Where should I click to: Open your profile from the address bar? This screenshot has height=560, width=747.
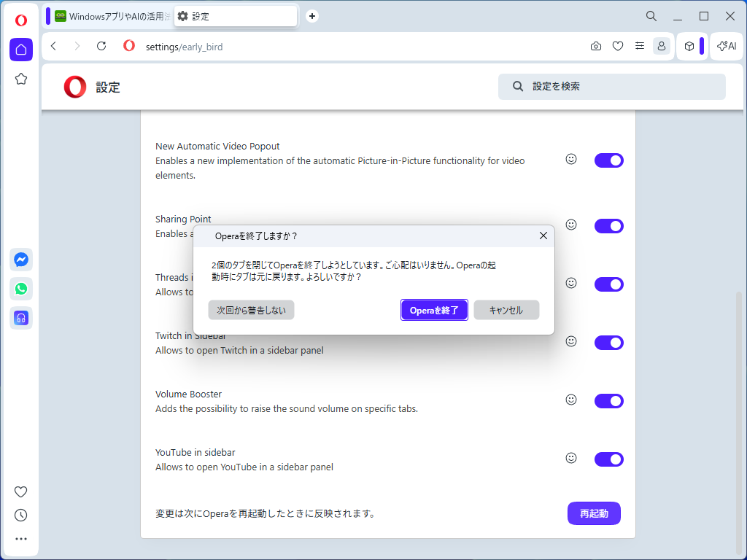[x=662, y=46]
